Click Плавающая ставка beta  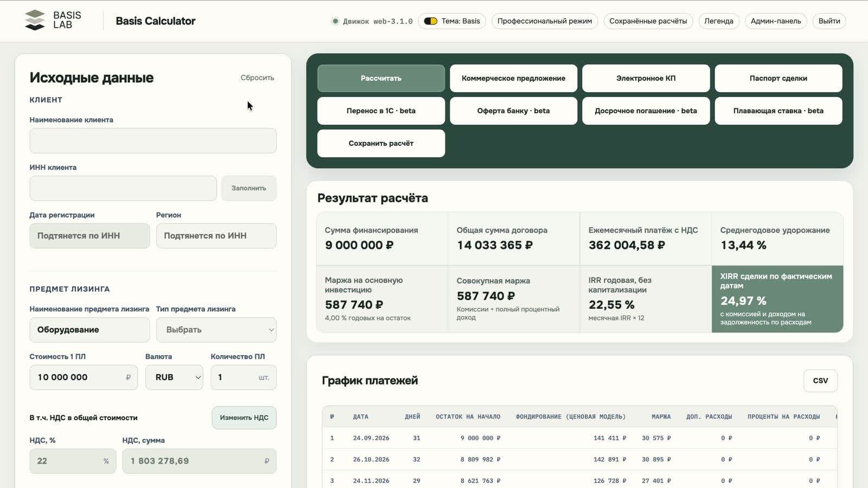[x=778, y=111]
